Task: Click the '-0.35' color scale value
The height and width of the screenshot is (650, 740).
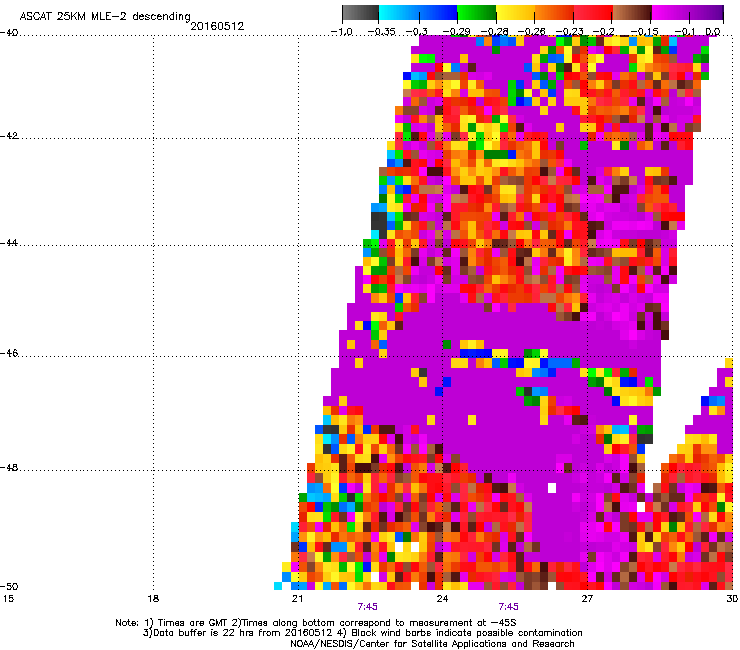Action: tap(381, 32)
